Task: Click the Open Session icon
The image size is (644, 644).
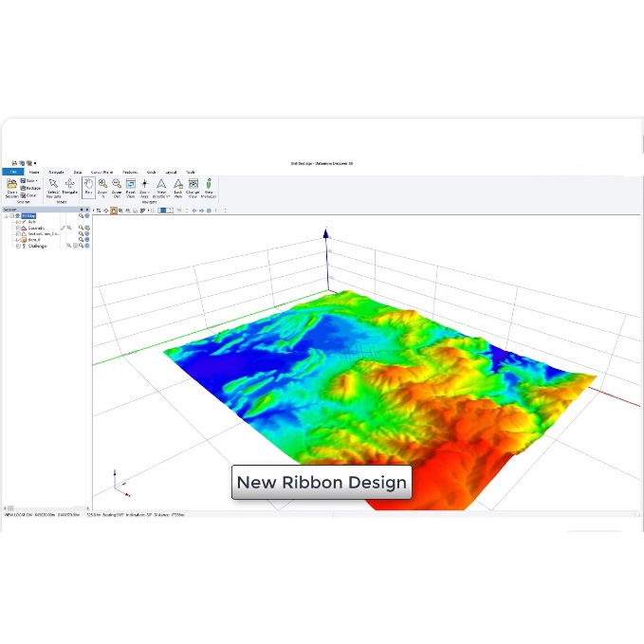Action: pyautogui.click(x=11, y=187)
